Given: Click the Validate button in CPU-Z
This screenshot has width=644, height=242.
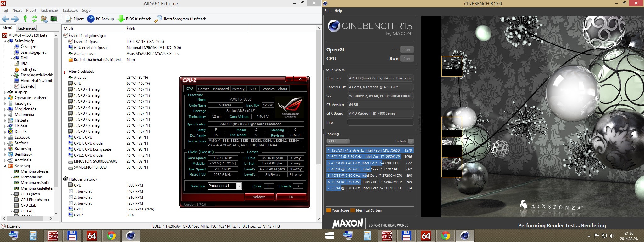Looking at the screenshot, I should [x=259, y=197].
